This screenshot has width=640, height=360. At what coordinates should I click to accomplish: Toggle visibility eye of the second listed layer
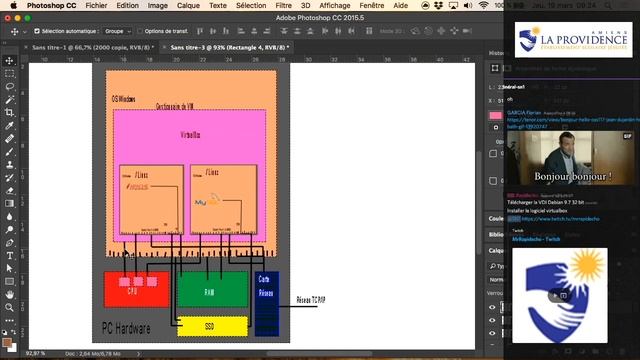492,320
